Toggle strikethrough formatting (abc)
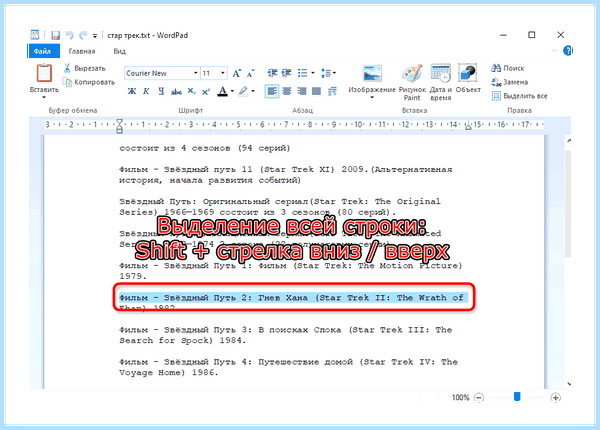 [176, 91]
